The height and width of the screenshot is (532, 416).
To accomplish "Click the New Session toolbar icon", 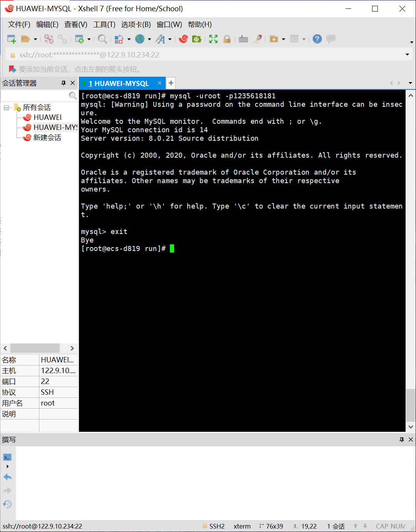I will coord(12,39).
